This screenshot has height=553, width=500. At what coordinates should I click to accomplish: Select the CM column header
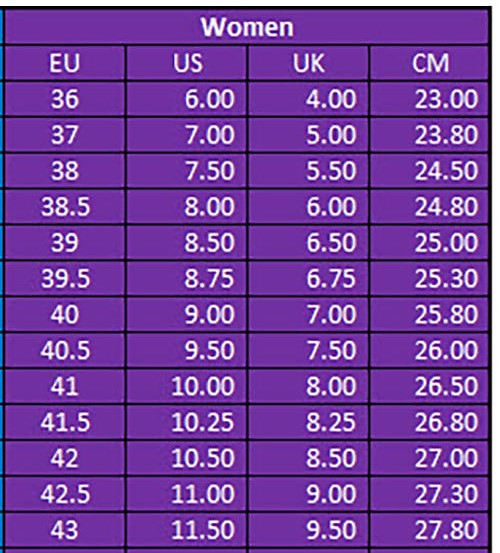coord(429,63)
